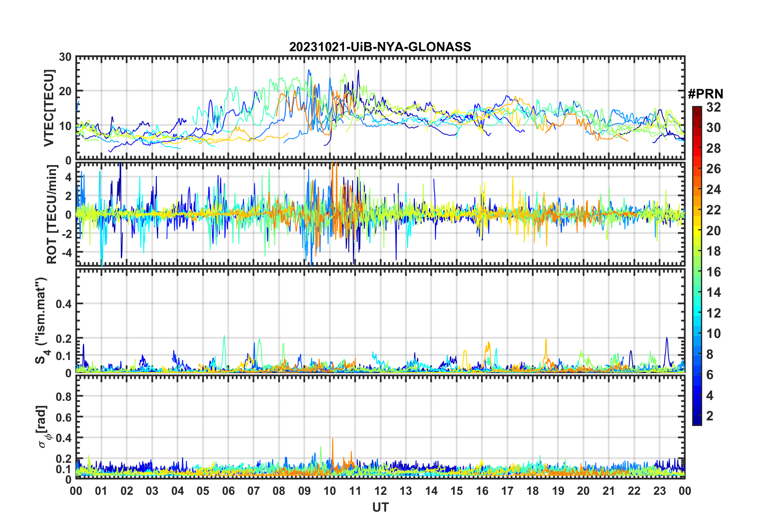Select the #PRN colorbar title
The image size is (761, 532).
(705, 94)
